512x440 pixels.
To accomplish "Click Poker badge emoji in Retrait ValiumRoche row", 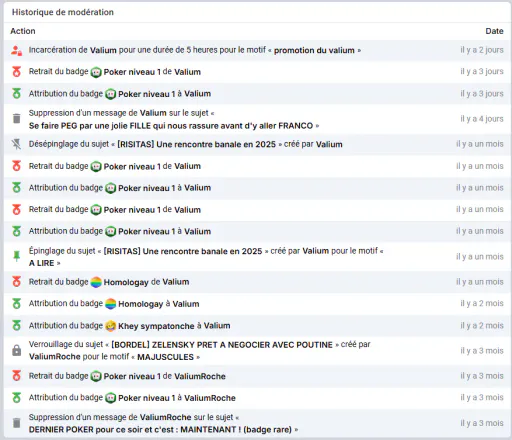I will point(96,376).
